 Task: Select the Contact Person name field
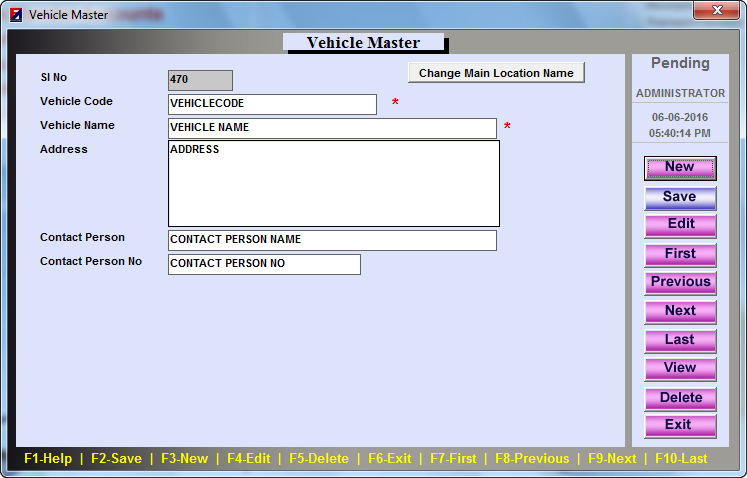pyautogui.click(x=332, y=240)
